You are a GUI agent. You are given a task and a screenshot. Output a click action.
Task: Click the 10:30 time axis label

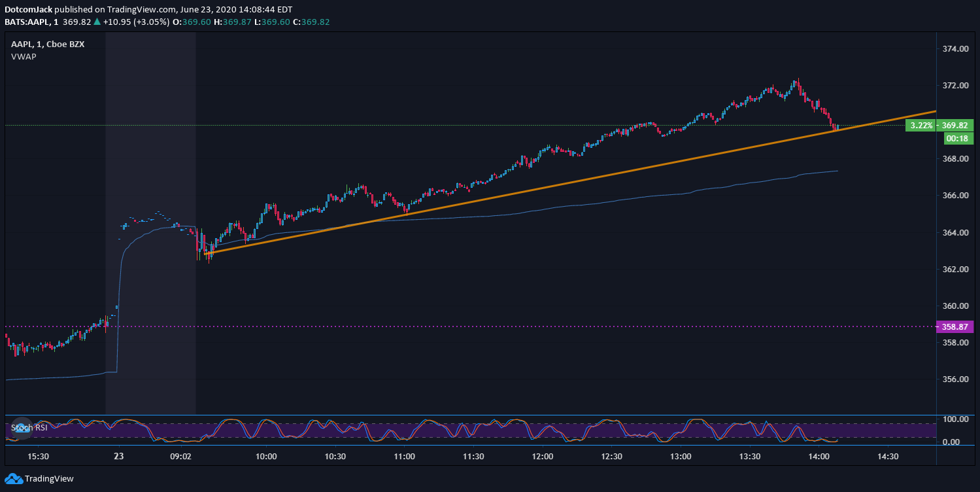(335, 457)
